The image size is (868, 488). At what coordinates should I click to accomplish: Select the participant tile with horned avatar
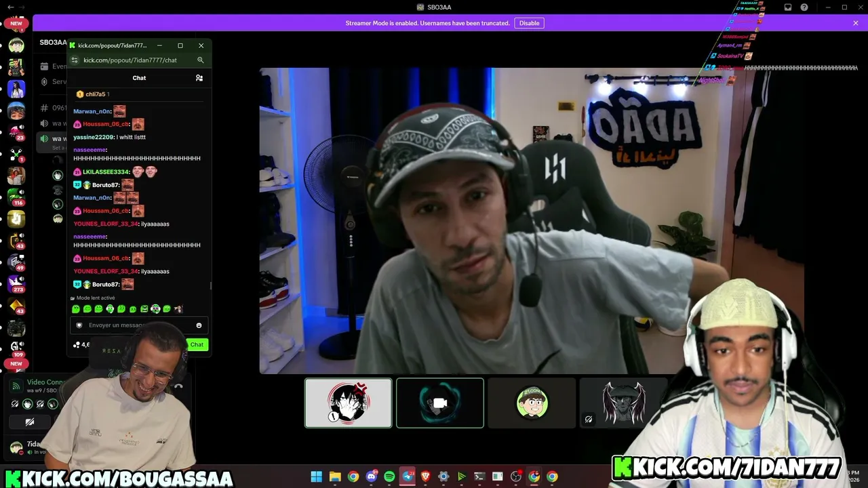pyautogui.click(x=623, y=403)
